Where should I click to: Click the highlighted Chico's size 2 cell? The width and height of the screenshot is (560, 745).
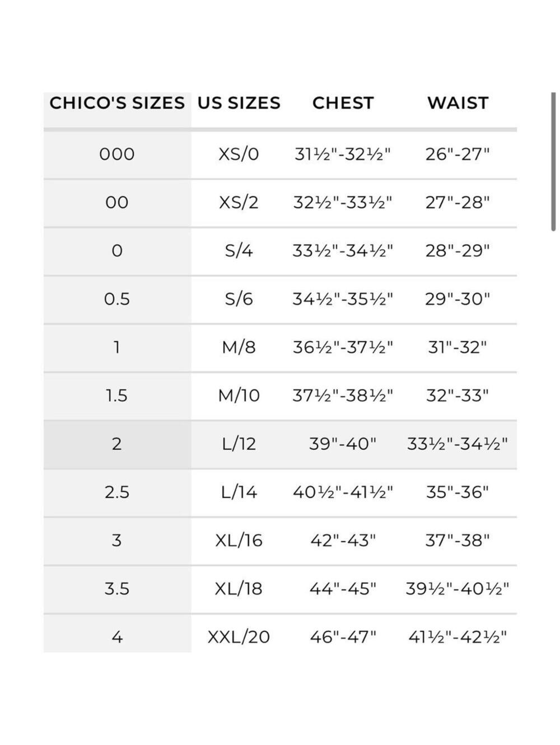pos(117,444)
